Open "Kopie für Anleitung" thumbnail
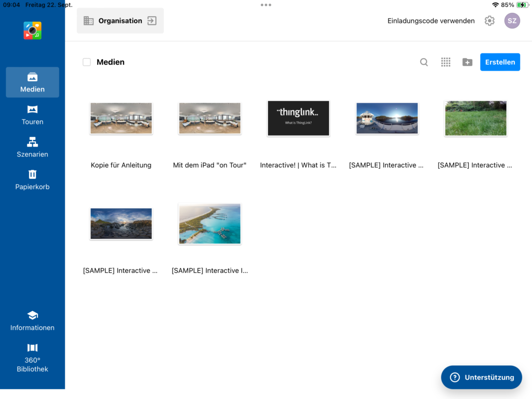Image resolution: width=532 pixels, height=399 pixels. point(121,118)
